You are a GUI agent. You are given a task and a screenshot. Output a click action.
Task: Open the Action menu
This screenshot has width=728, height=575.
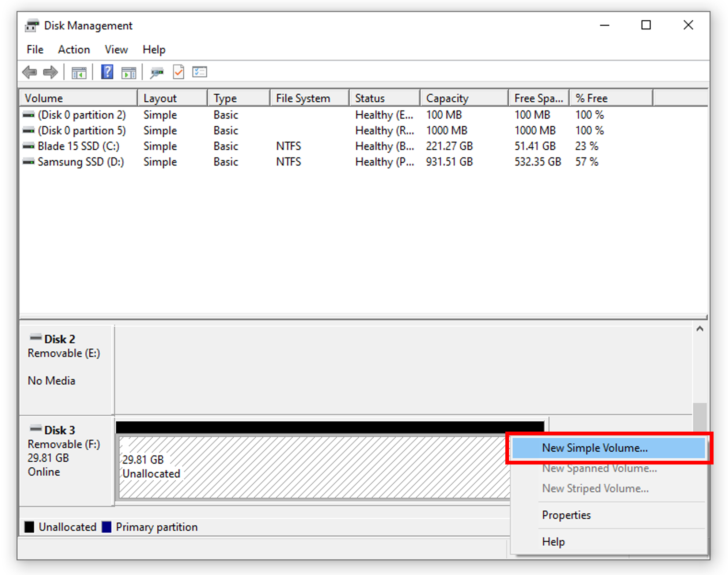[x=74, y=49]
